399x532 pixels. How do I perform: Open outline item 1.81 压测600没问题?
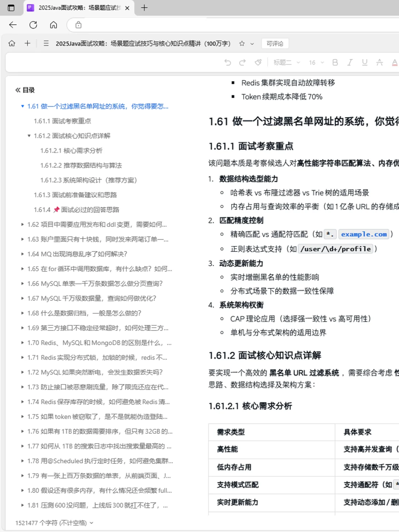[x=98, y=505]
